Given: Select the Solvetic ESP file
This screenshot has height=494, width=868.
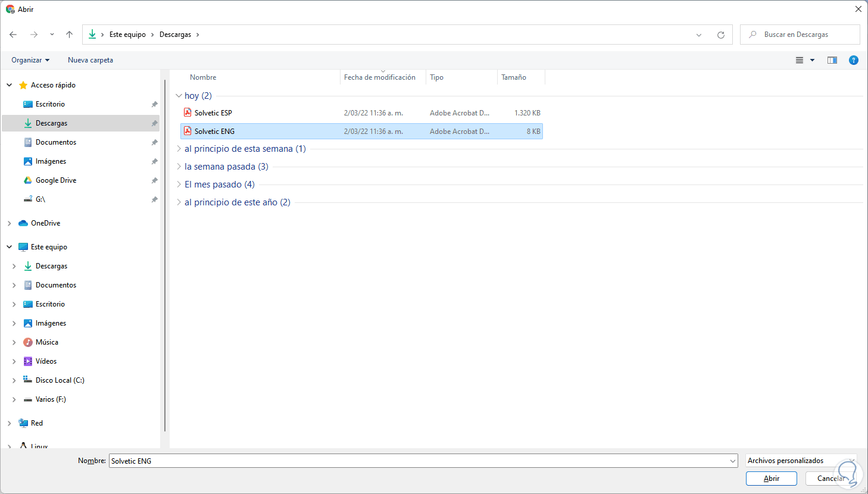Looking at the screenshot, I should coord(361,113).
